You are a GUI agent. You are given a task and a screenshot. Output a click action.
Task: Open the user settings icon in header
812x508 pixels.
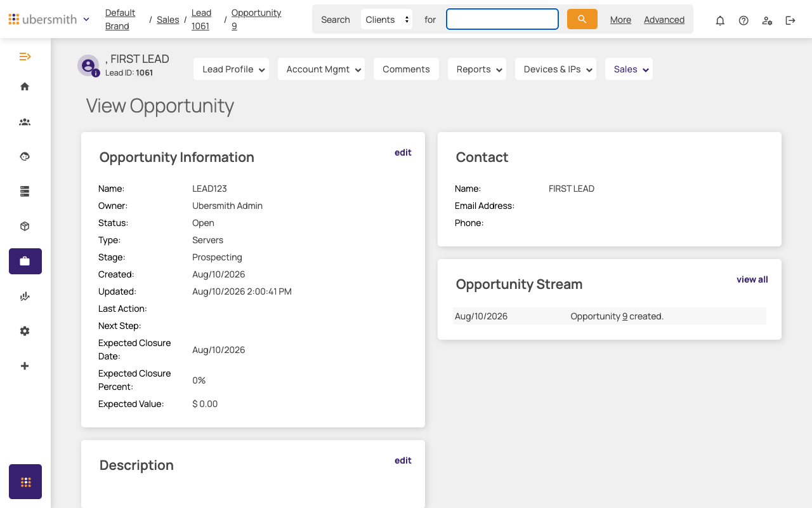click(x=767, y=20)
